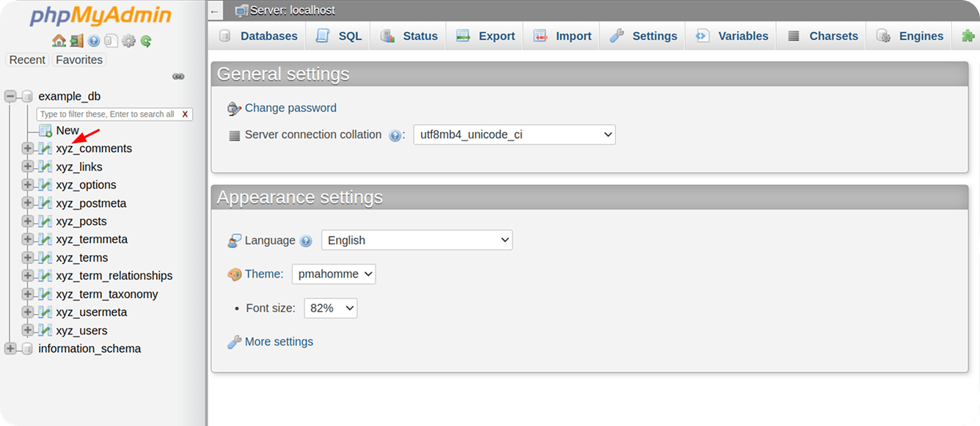Open the Settings tab
This screenshot has height=426, width=980.
coord(643,36)
